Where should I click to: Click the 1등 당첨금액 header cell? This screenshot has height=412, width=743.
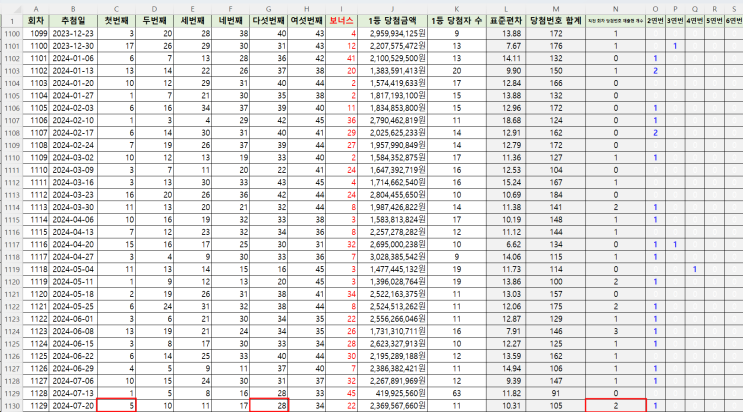coord(392,21)
